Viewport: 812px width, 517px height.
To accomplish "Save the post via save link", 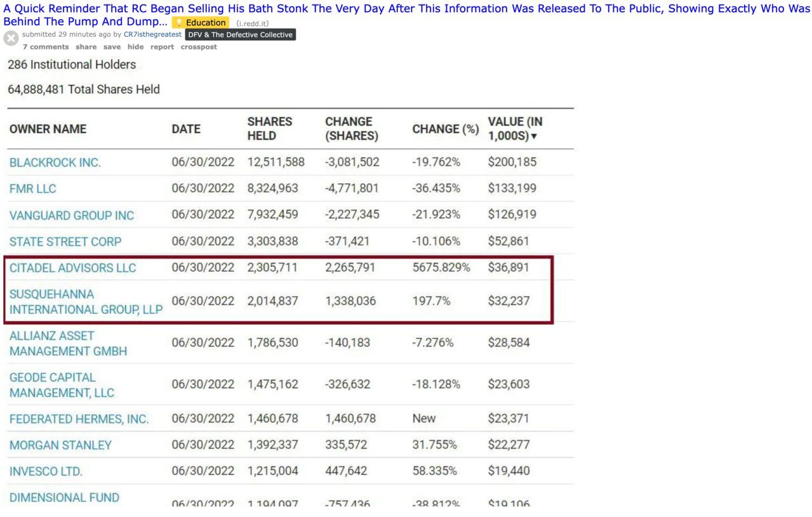I will [112, 47].
